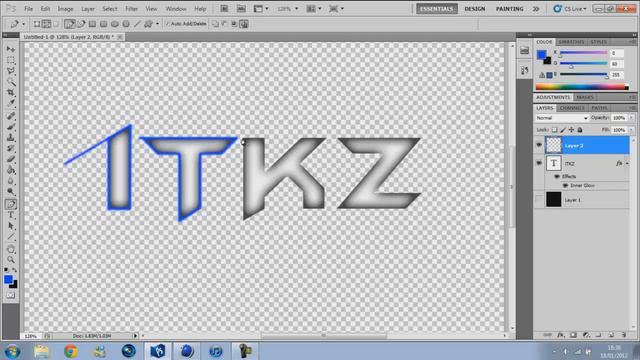Toggle Inner Glow effect visibility

[565, 185]
